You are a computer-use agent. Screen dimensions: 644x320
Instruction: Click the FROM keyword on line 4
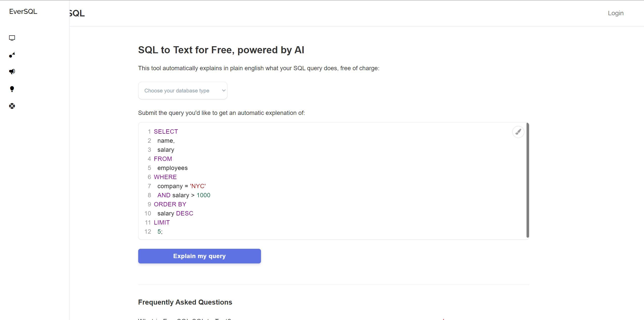pyautogui.click(x=163, y=159)
